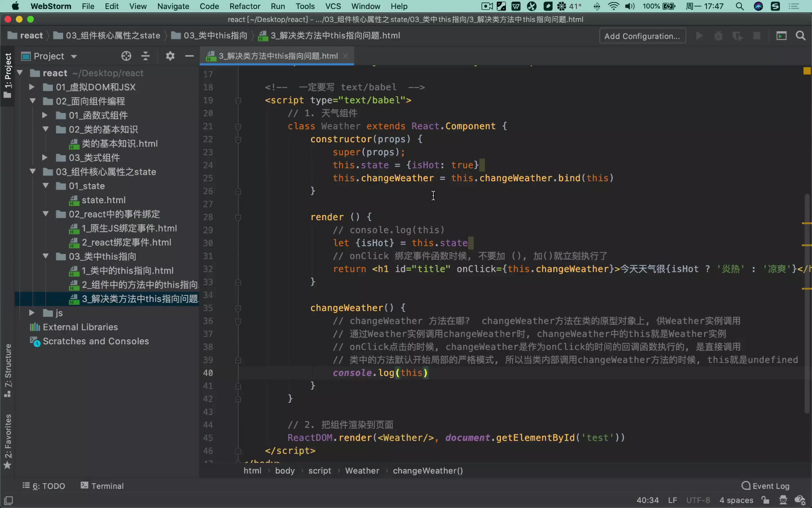Toggle the Z: Structure side tab

click(7, 371)
